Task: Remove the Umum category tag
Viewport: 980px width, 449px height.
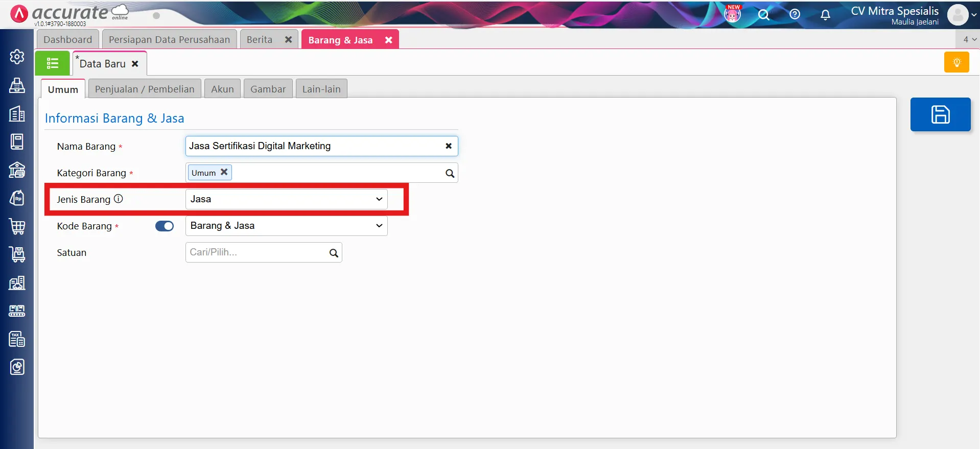Action: tap(224, 173)
